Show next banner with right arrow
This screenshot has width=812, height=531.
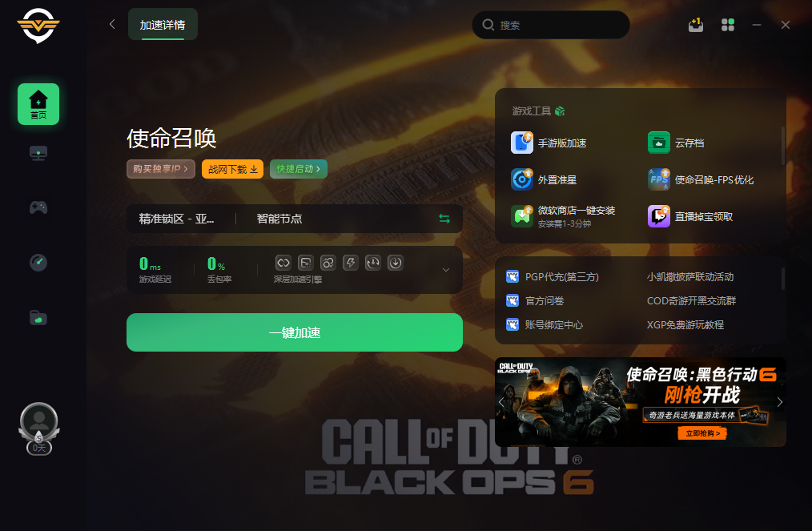[x=779, y=402]
